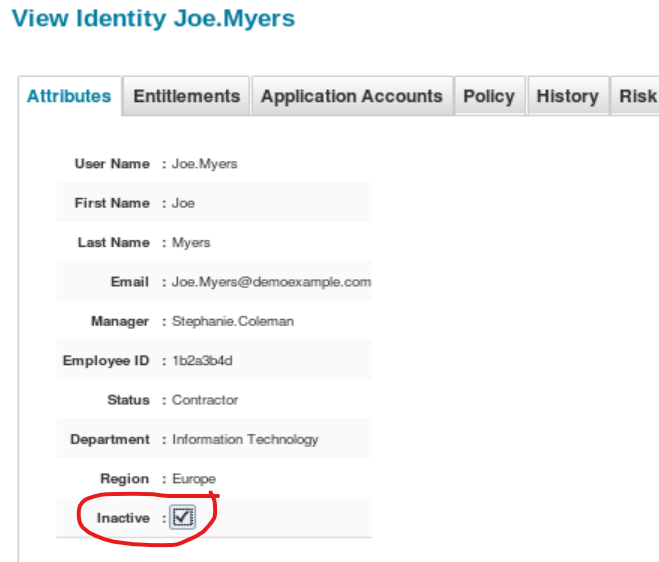Click the first name value Joe
The width and height of the screenshot is (659, 562).
click(x=183, y=203)
